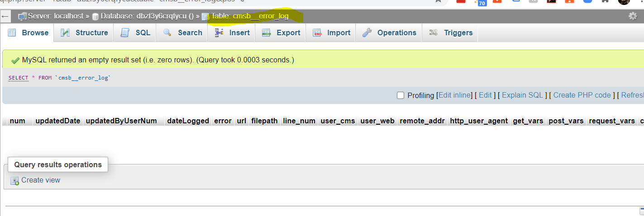This screenshot has height=216, width=644.
Task: Click the Edit inline link
Action: pos(454,95)
